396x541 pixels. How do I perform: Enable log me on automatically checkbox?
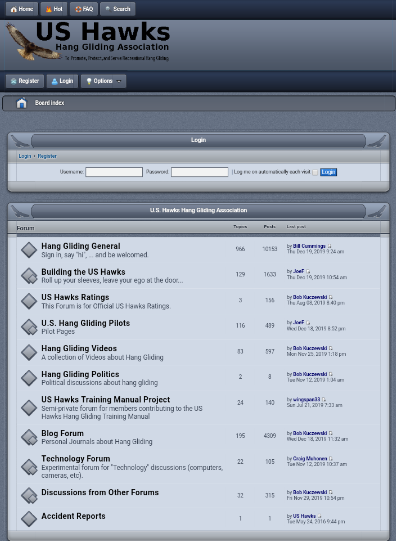315,173
